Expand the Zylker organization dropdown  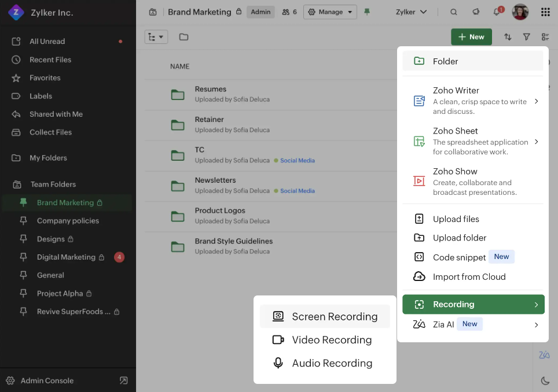point(411,12)
